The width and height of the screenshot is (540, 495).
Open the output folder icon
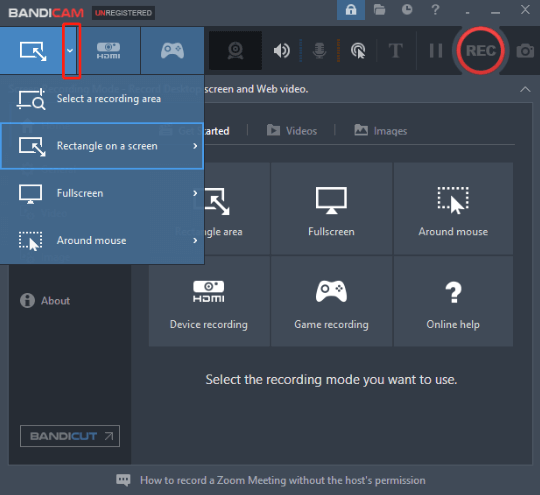pyautogui.click(x=379, y=10)
